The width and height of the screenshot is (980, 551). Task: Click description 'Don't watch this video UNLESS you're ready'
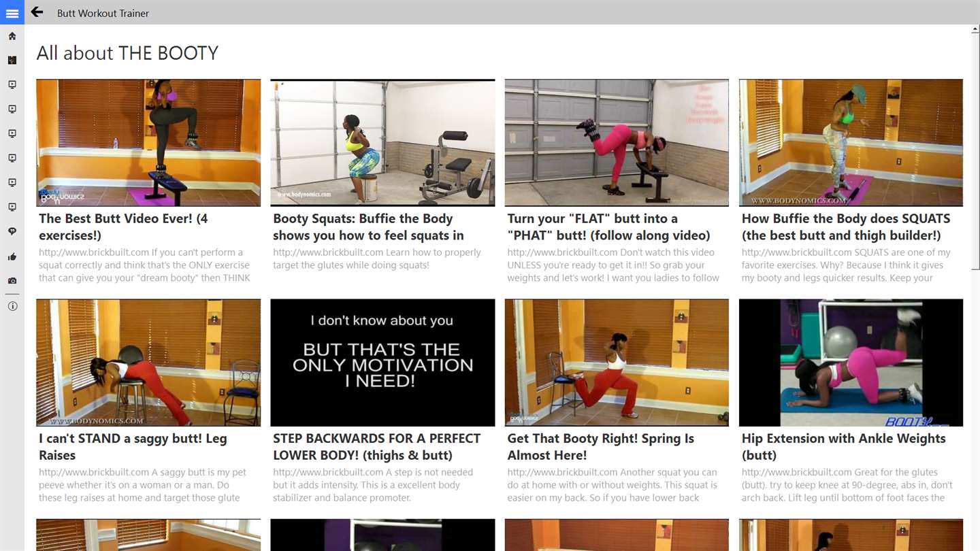click(x=613, y=265)
